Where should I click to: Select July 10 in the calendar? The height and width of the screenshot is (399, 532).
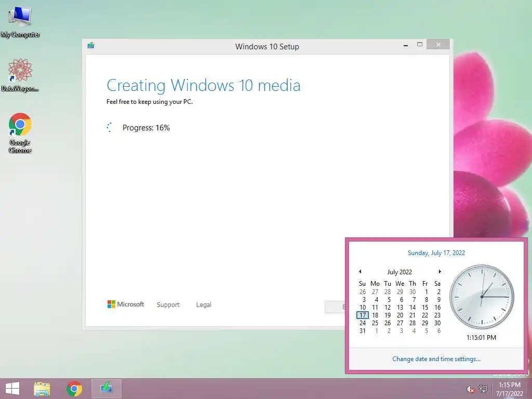(362, 308)
